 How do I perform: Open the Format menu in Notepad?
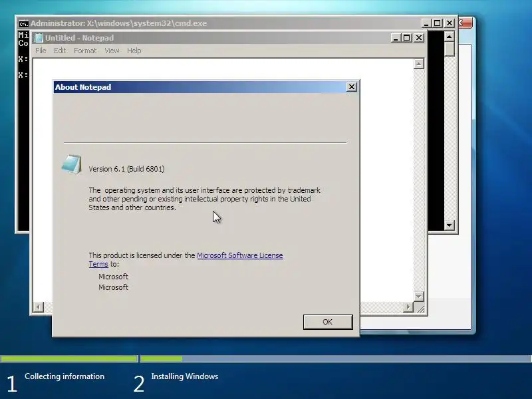pos(85,51)
